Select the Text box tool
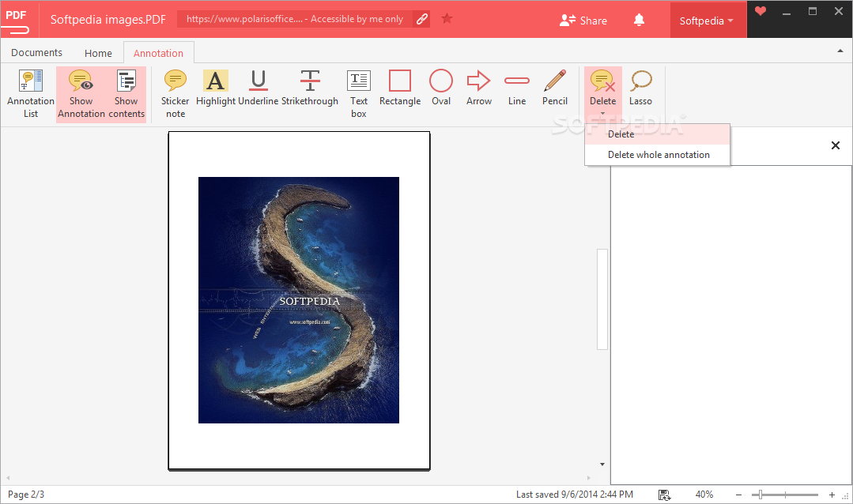This screenshot has height=504, width=853. [358, 94]
